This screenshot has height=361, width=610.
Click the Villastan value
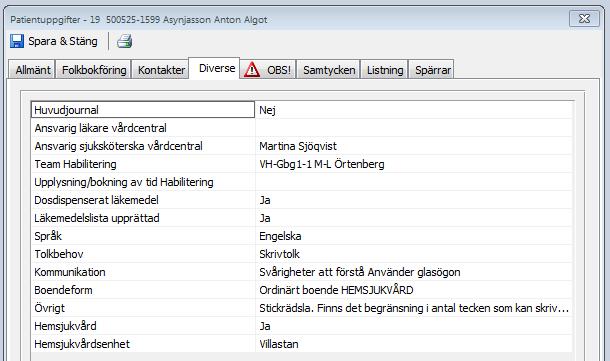tap(279, 344)
